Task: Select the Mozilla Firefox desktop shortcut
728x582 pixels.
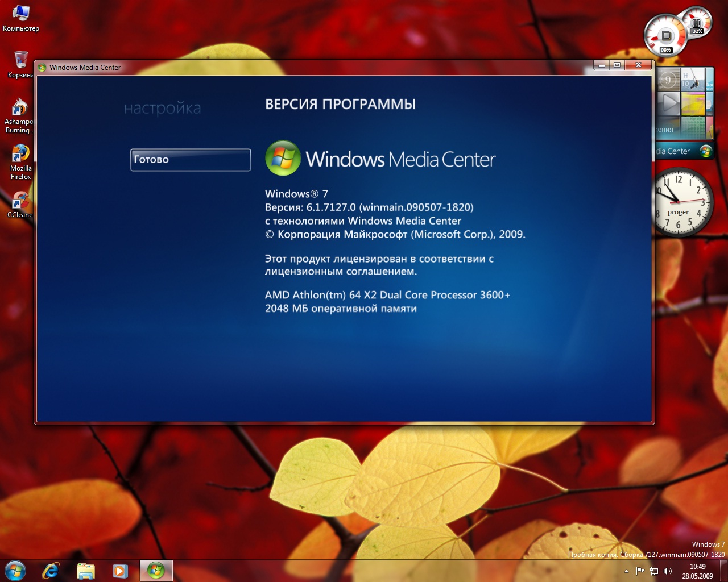Action: pyautogui.click(x=20, y=162)
